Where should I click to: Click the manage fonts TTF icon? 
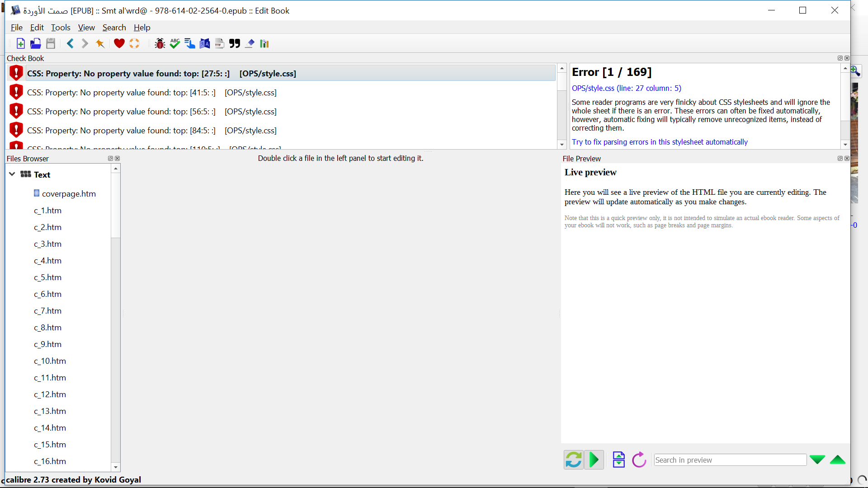click(x=220, y=43)
